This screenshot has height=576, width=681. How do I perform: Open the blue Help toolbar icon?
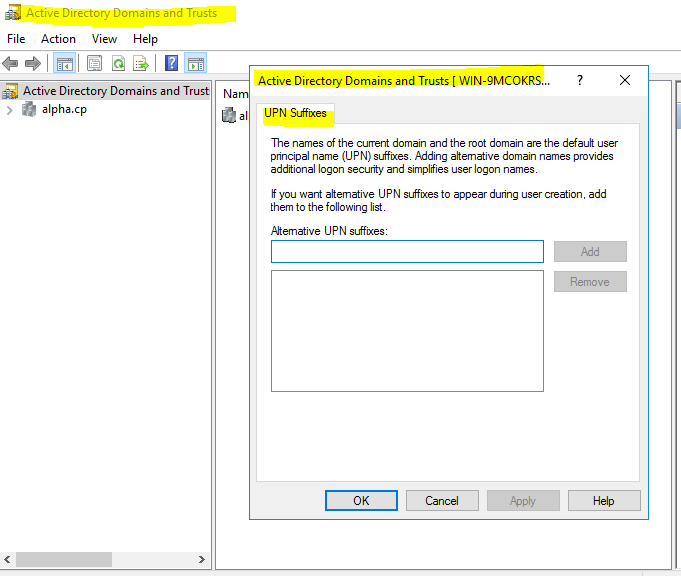pos(172,63)
